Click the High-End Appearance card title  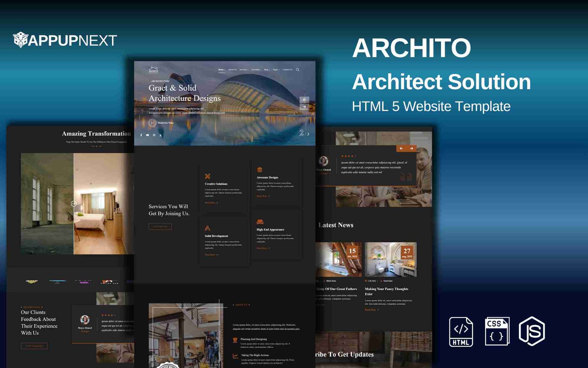(x=270, y=230)
